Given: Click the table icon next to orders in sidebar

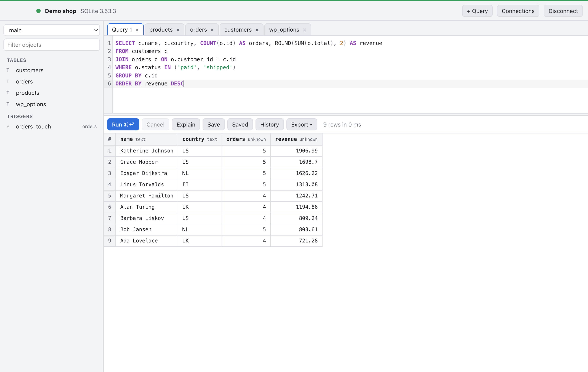Looking at the screenshot, I should (8, 81).
